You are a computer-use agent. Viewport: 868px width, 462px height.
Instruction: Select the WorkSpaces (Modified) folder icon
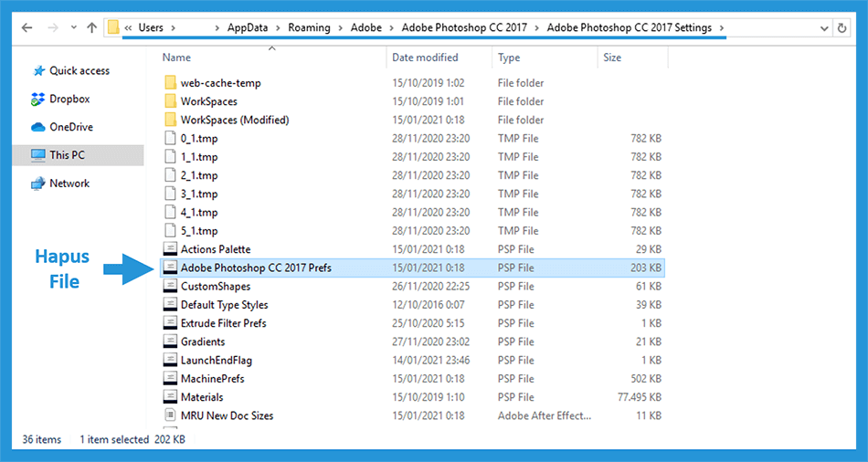[171, 120]
